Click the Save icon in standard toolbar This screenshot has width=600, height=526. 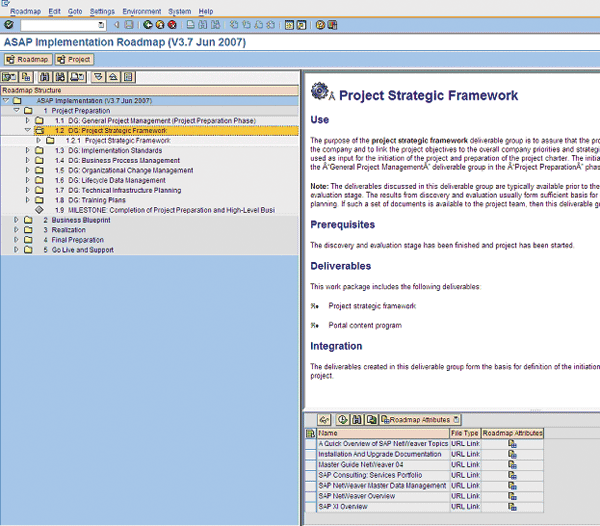(x=130, y=24)
